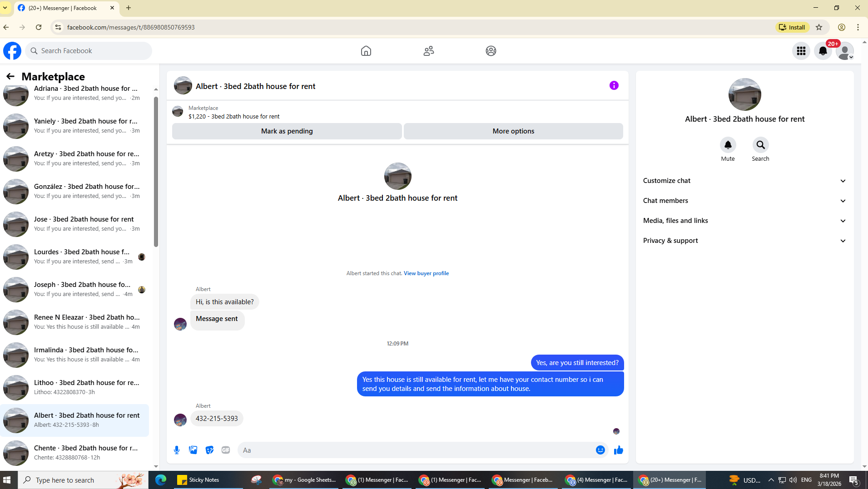Open Joseph's chat conversation
This screenshot has height=489, width=868.
click(74, 289)
